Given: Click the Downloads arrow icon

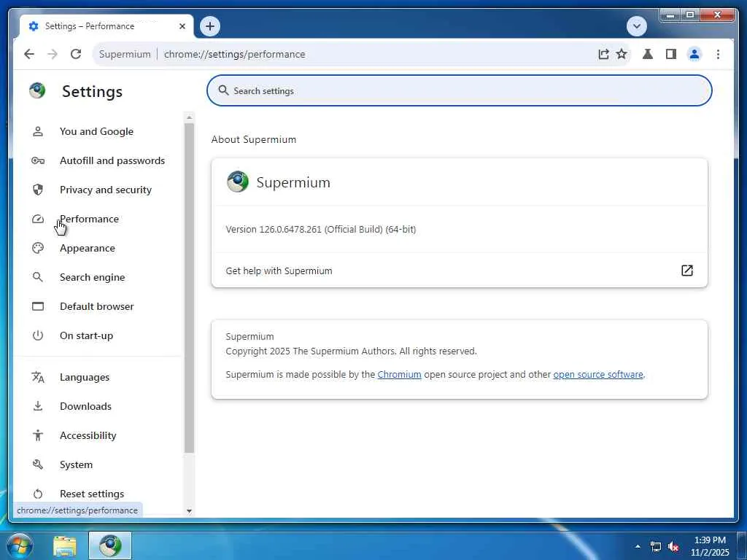Looking at the screenshot, I should (x=38, y=406).
